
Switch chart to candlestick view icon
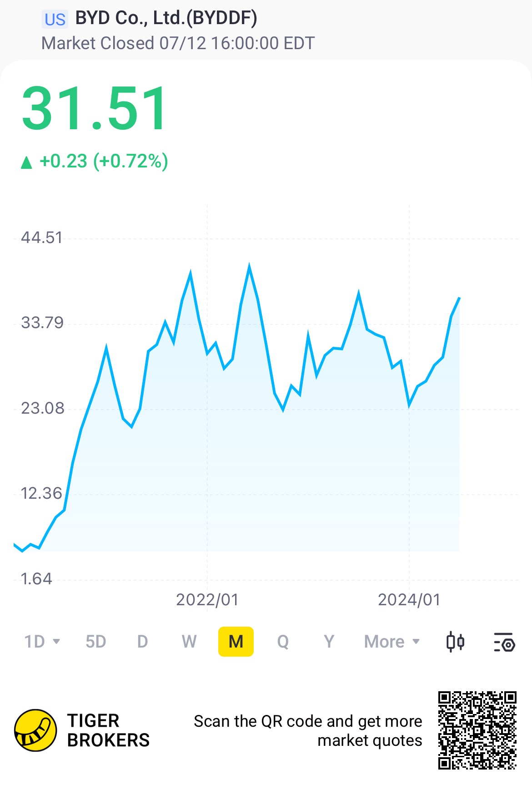[455, 642]
